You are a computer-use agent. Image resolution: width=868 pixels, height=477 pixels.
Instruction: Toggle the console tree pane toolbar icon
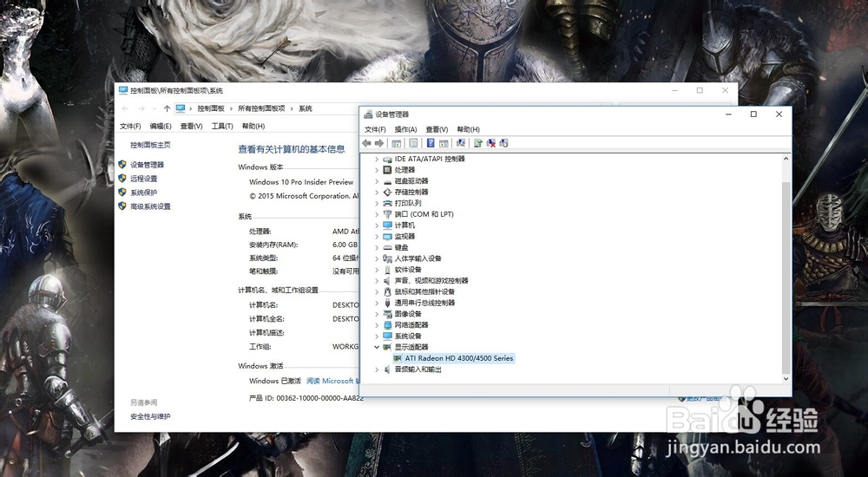[397, 143]
